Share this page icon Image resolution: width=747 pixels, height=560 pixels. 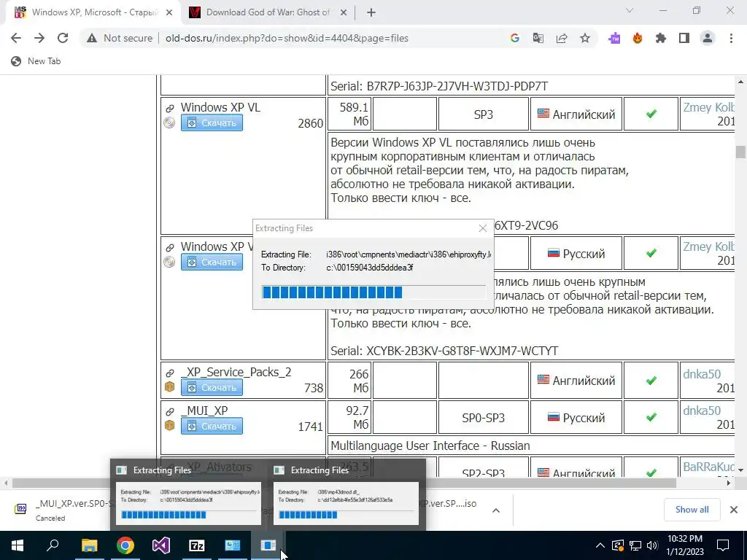click(x=562, y=38)
